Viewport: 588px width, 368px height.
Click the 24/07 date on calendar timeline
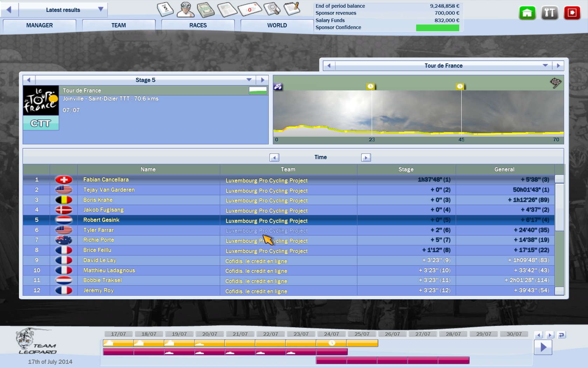[x=331, y=334]
